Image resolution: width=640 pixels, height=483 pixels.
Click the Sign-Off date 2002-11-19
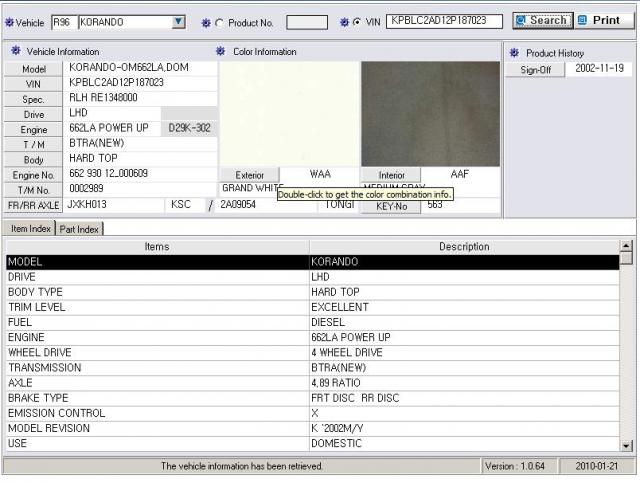point(600,69)
